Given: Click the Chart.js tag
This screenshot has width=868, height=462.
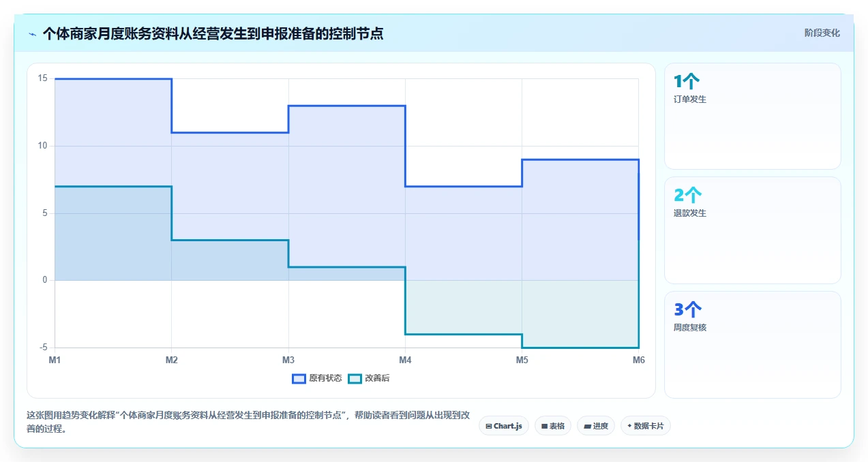Looking at the screenshot, I should coord(504,426).
